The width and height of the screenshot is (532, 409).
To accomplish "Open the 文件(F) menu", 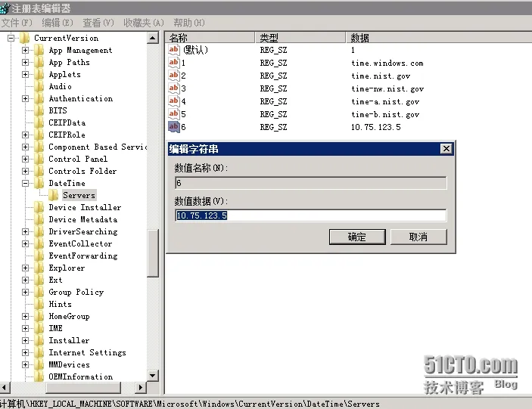I will pos(17,23).
